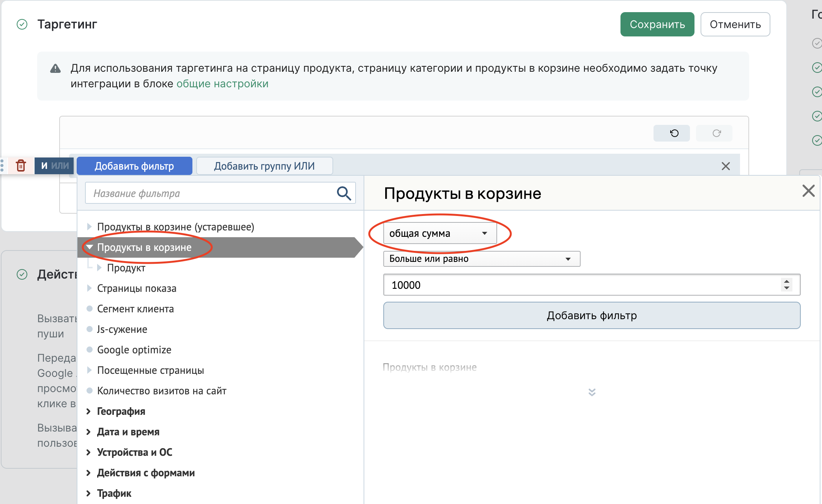Click the faded Продукты в корзине label

point(430,367)
